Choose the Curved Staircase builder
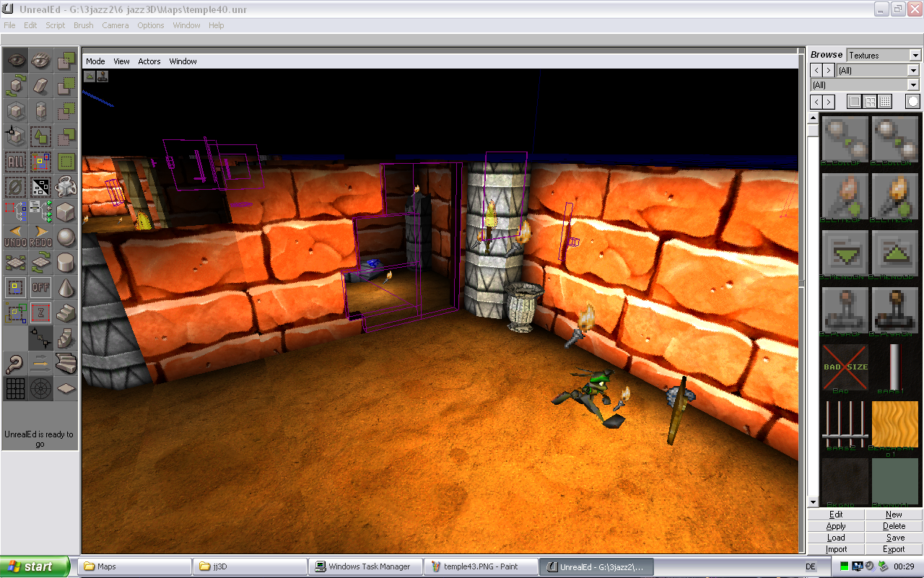 (x=66, y=338)
